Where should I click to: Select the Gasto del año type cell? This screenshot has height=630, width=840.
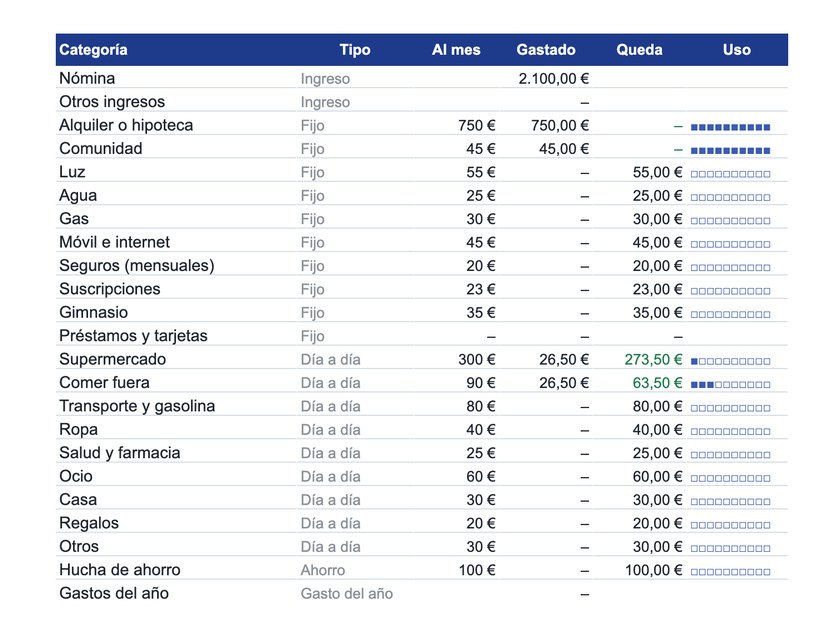point(347,594)
